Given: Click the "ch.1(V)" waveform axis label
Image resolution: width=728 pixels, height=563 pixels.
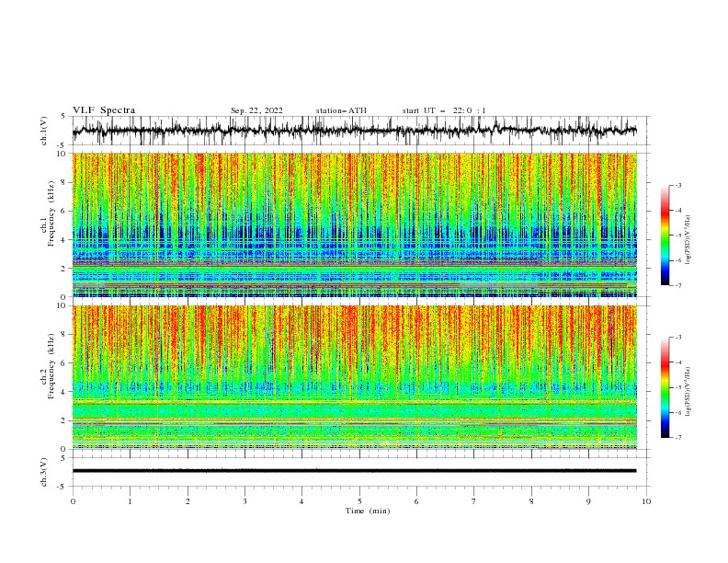Looking at the screenshot, I should pos(44,131).
